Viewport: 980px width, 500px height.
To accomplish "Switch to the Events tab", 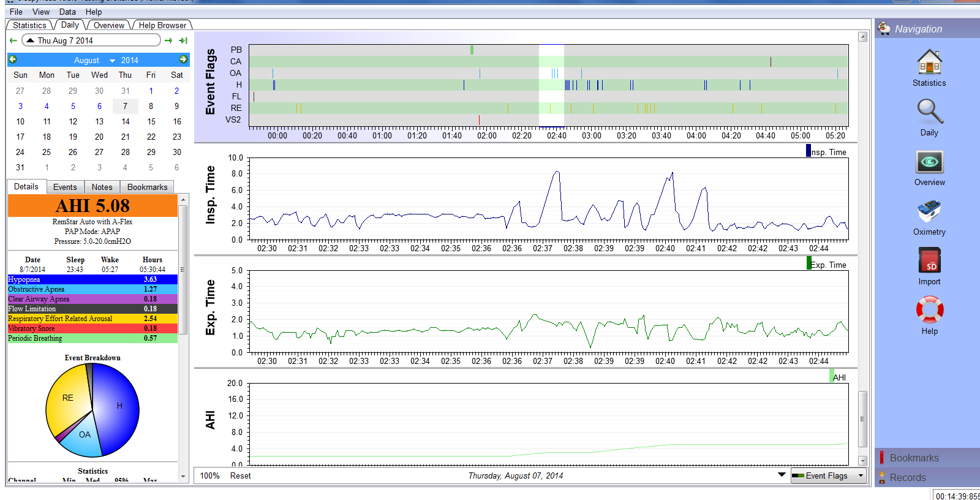I will pos(65,187).
